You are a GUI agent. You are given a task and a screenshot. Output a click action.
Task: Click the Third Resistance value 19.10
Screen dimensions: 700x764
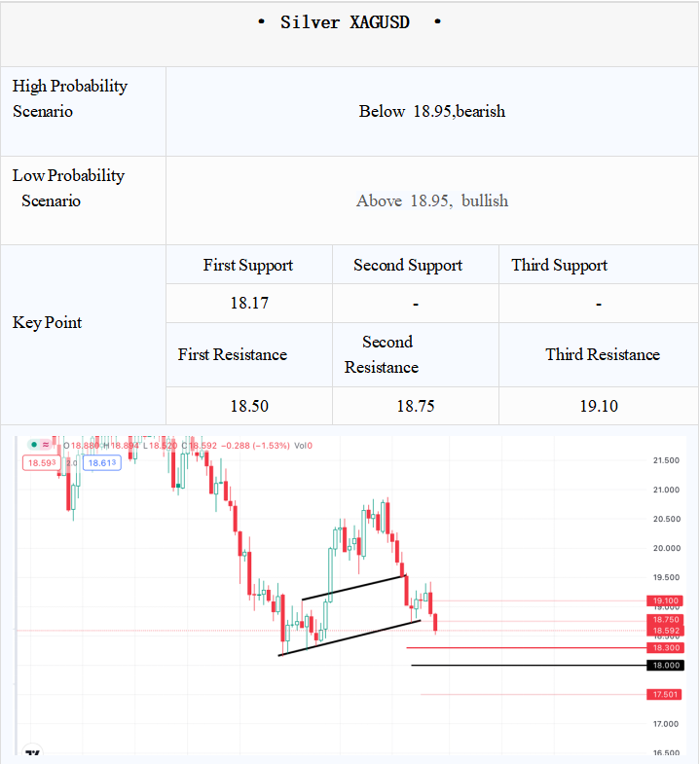click(599, 406)
